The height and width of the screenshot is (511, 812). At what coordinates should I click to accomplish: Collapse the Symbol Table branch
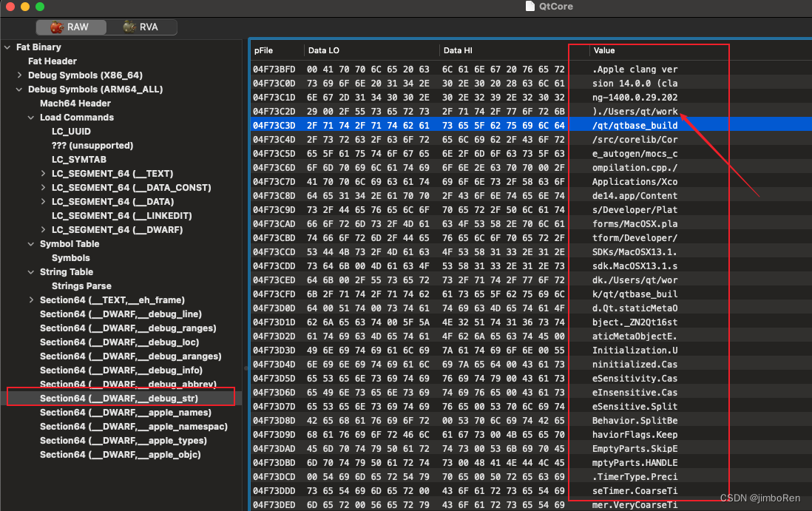click(30, 243)
